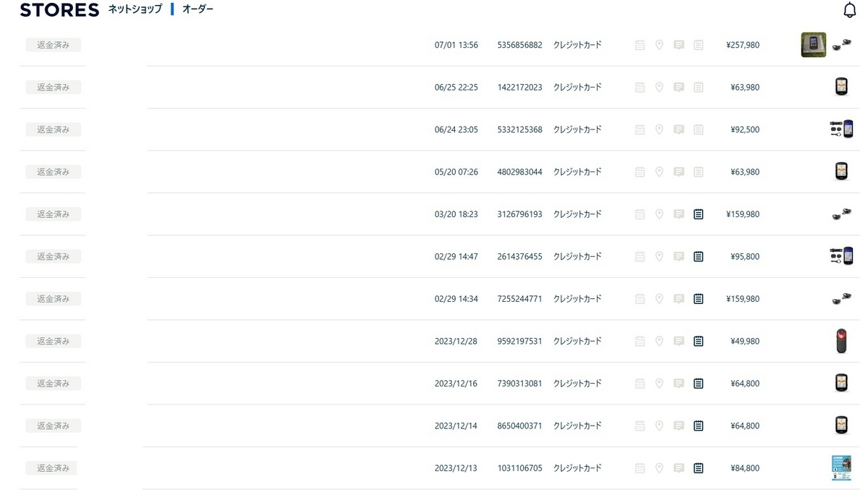Open the ネットショップ tab
The height and width of the screenshot is (490, 868).
click(135, 9)
